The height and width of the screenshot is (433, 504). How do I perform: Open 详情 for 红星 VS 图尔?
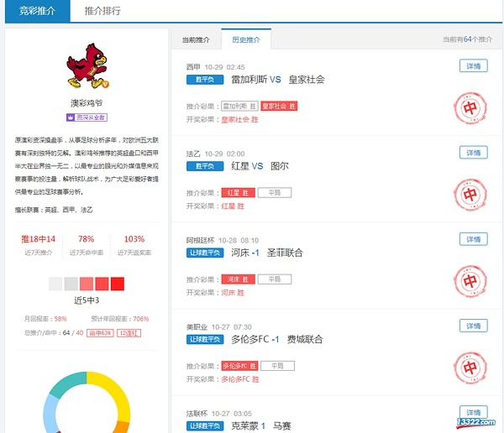474,153
